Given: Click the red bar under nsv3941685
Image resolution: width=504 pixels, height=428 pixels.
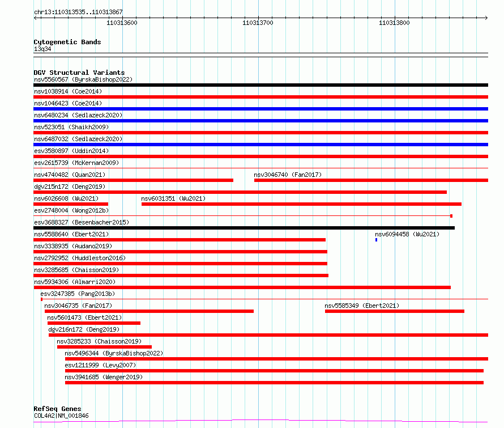Looking at the screenshot, I should [274, 383].
